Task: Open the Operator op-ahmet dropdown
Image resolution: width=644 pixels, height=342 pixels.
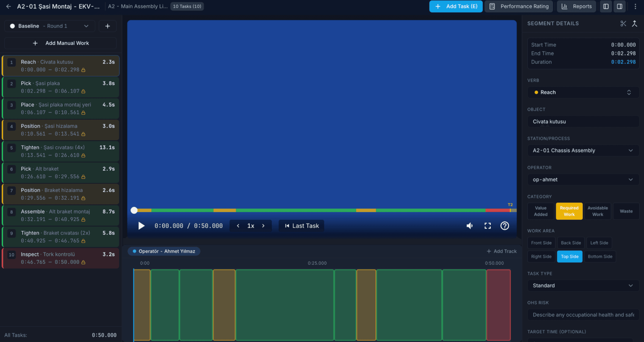Action: click(x=582, y=179)
